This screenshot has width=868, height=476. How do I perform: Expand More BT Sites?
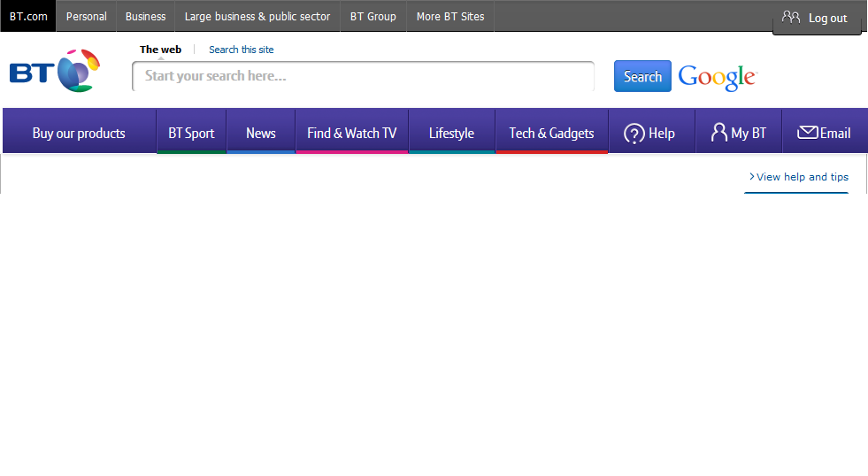point(450,16)
